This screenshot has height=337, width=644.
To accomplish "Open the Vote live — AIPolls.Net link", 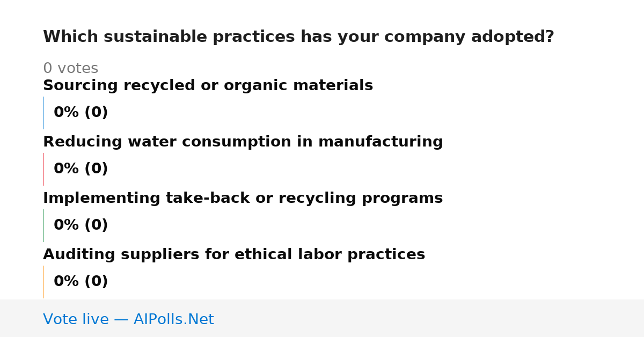I will 128,319.
